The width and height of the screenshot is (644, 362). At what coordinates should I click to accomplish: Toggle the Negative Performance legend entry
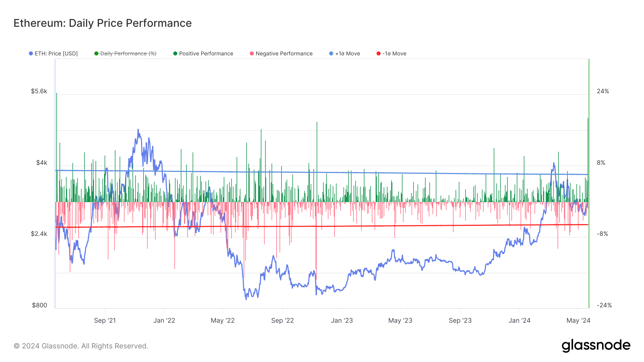pyautogui.click(x=281, y=54)
